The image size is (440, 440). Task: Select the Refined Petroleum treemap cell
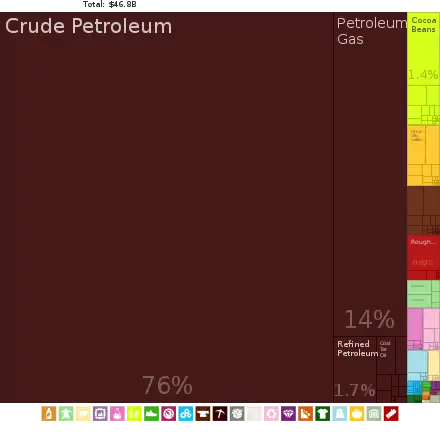(x=355, y=369)
